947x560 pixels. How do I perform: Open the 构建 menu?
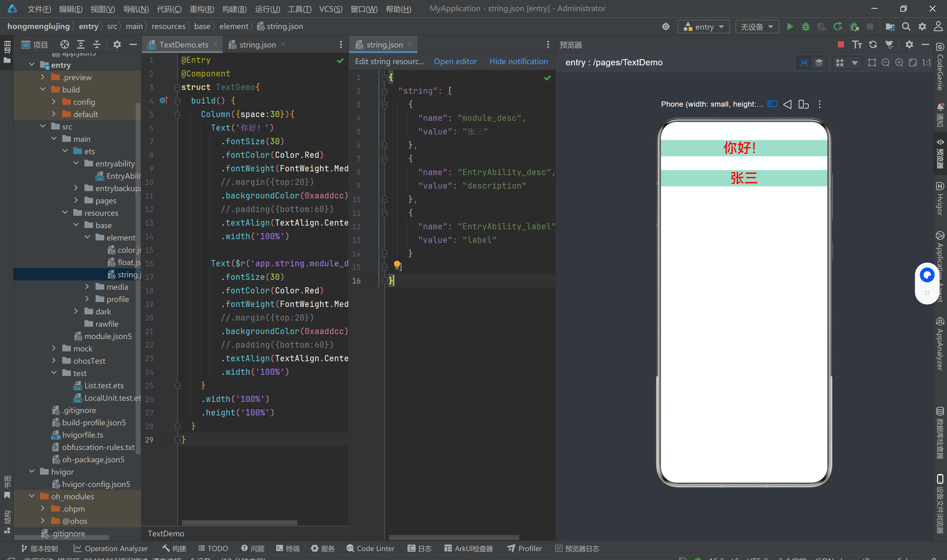(x=234, y=9)
